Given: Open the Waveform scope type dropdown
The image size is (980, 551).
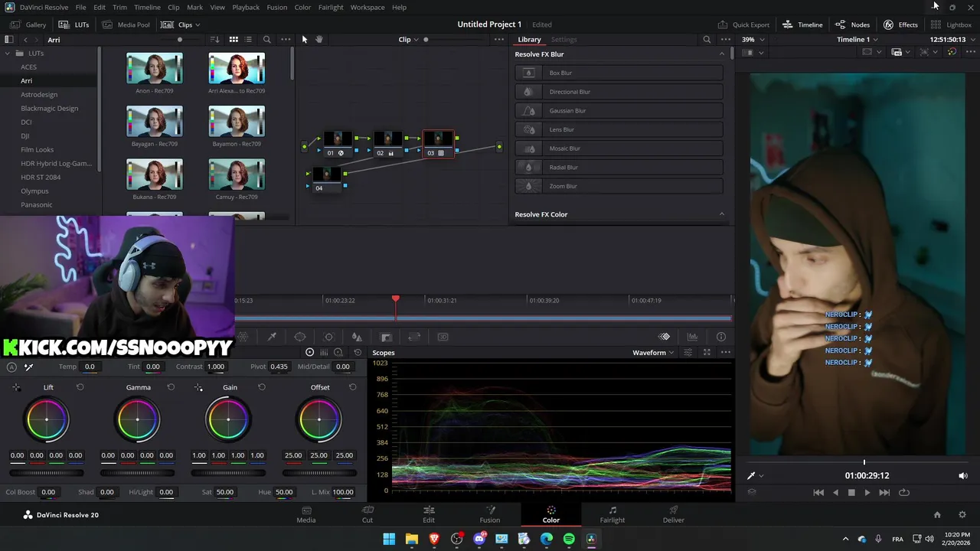Looking at the screenshot, I should click(x=653, y=353).
